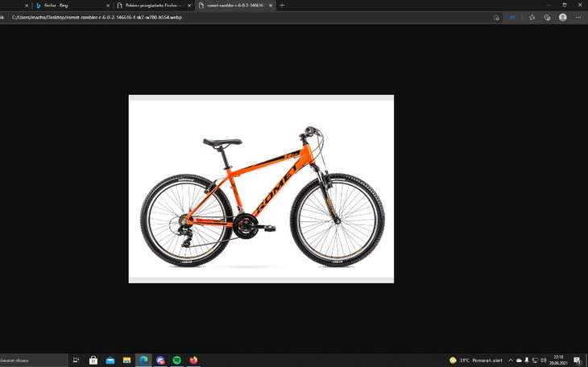Open the Favorites list

pyautogui.click(x=532, y=17)
